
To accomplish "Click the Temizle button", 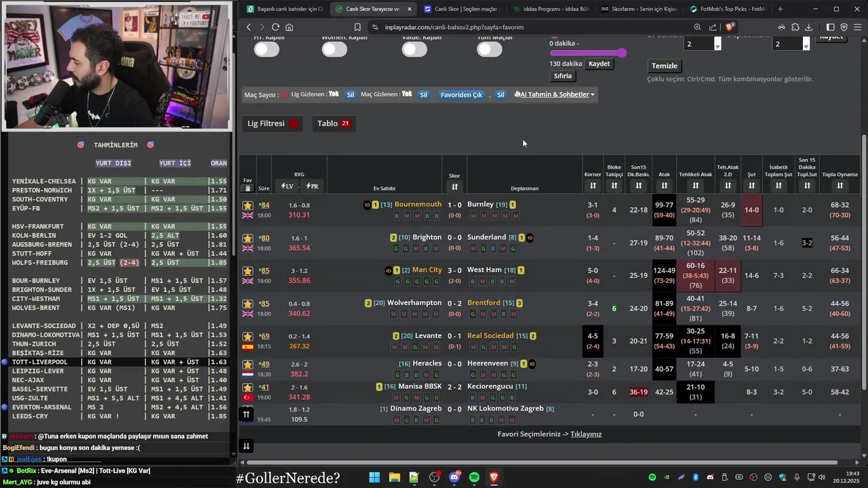I will (x=665, y=66).
